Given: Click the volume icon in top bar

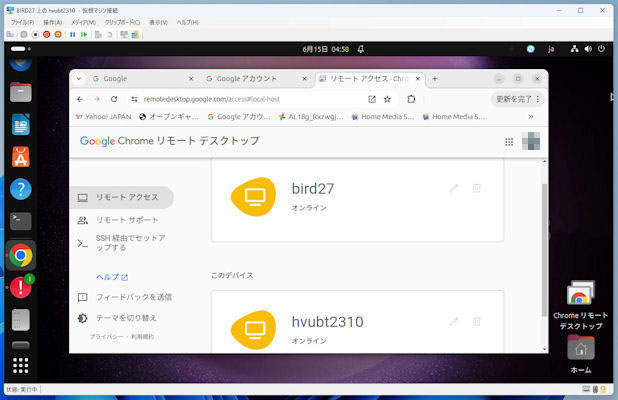Looking at the screenshot, I should pyautogui.click(x=588, y=49).
